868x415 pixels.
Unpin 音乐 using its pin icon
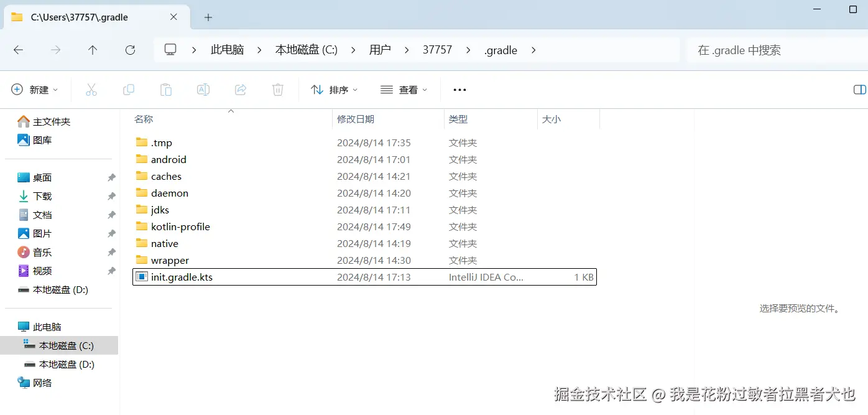pyautogui.click(x=111, y=252)
